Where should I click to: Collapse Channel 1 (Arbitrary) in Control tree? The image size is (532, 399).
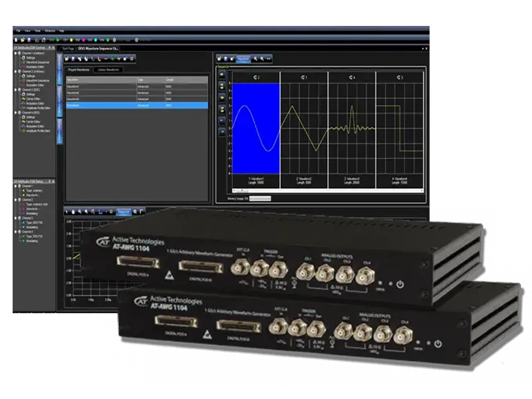tap(15, 53)
